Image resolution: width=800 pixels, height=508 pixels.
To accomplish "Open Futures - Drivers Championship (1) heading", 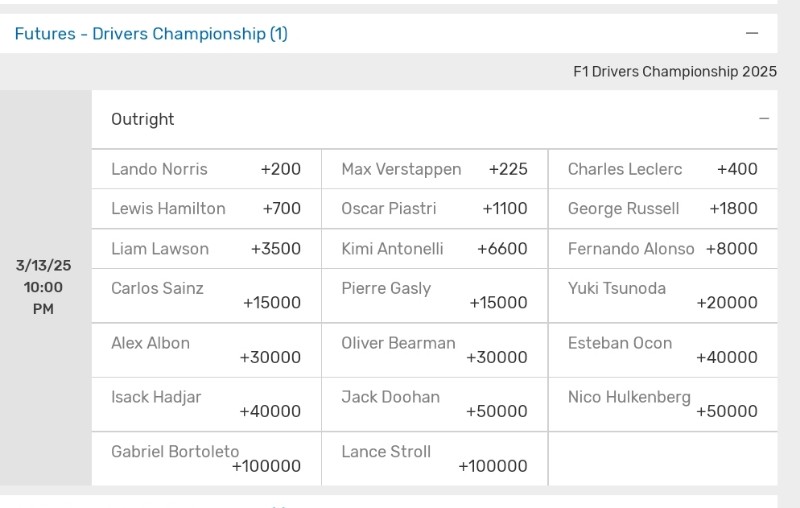I will tap(151, 34).
